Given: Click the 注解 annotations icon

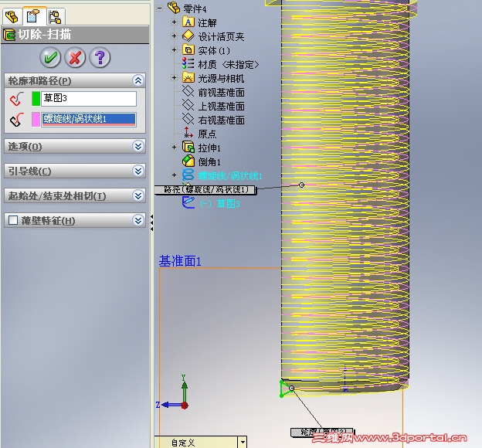Looking at the screenshot, I should tap(188, 22).
